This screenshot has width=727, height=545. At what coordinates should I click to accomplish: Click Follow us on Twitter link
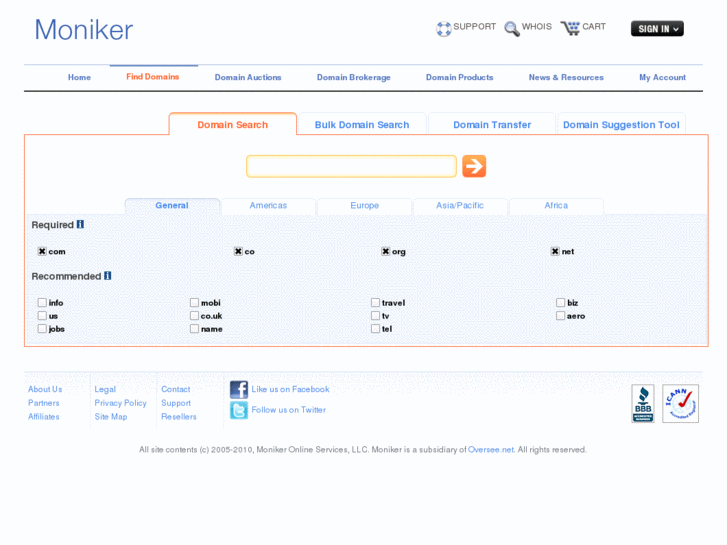[x=289, y=410]
